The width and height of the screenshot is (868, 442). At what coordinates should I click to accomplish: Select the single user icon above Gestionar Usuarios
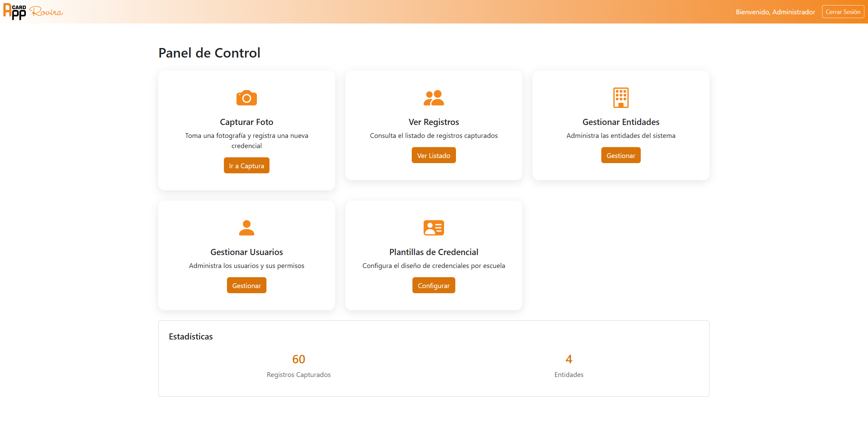click(246, 228)
